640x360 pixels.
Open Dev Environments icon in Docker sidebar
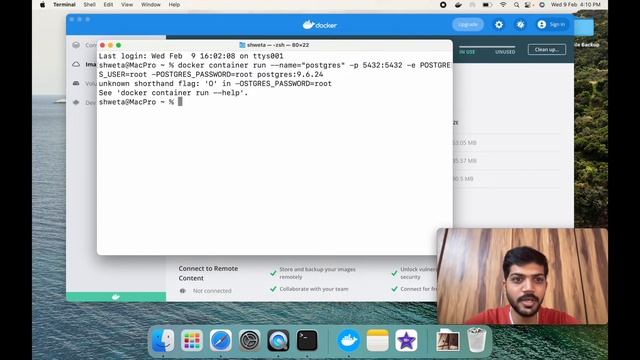(x=76, y=102)
